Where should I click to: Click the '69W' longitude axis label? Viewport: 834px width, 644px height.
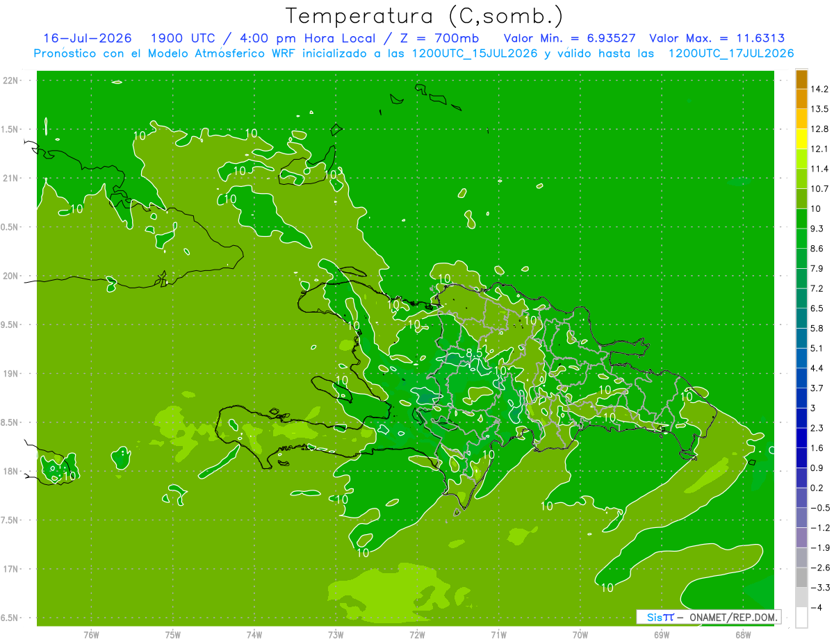[x=661, y=634]
